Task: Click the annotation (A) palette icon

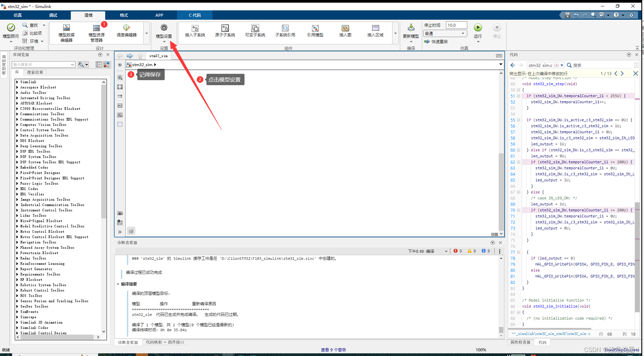Action: click(x=120, y=106)
